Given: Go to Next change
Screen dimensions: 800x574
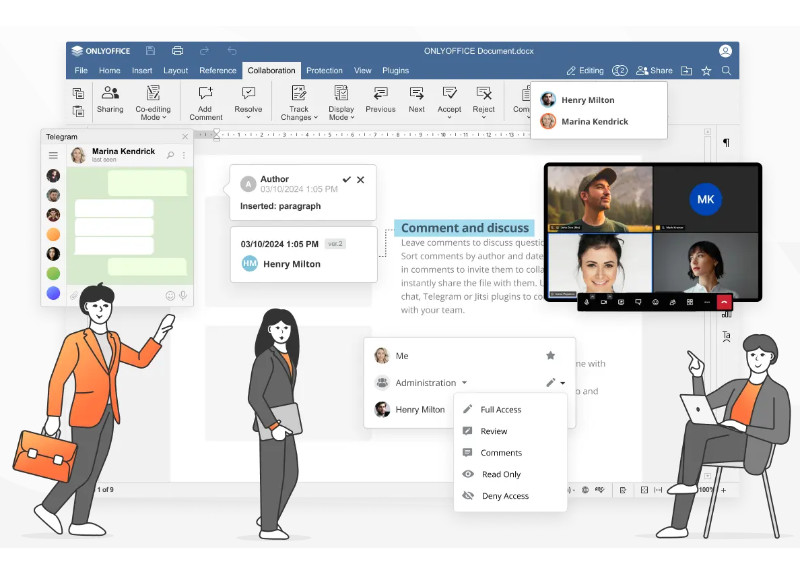Looking at the screenshot, I should [416, 99].
